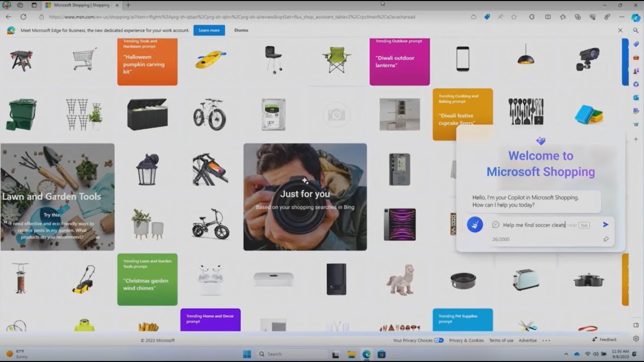The width and height of the screenshot is (644, 362).
Task: Click the Diwali outdoor lanterns prompt card
Action: [399, 61]
